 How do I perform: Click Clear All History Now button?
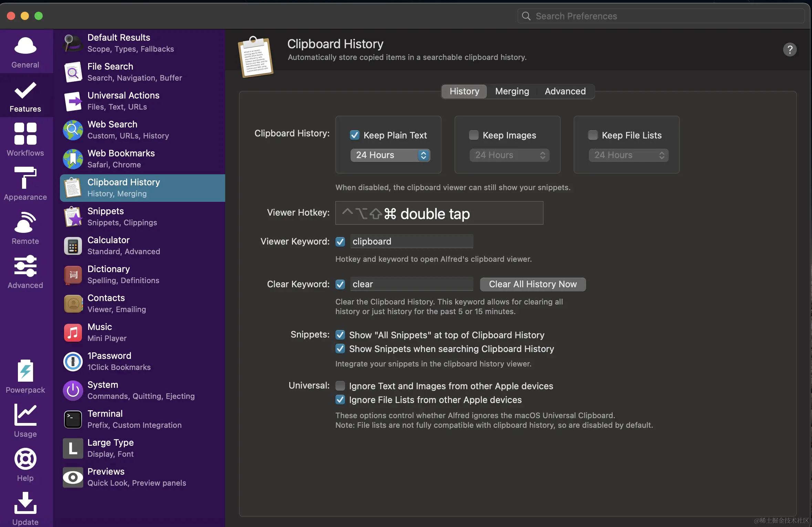coord(532,284)
